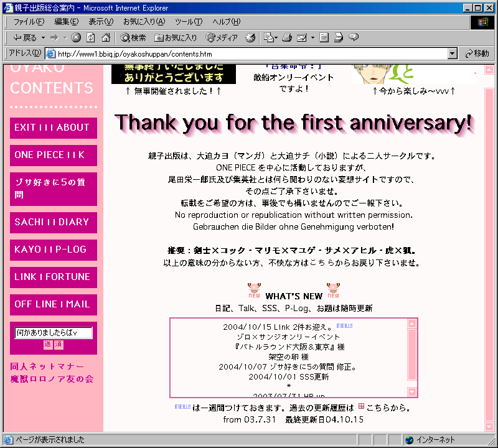This screenshot has width=498, height=448.
Task: Open the 検索 search toolbar button
Action: tap(133, 38)
